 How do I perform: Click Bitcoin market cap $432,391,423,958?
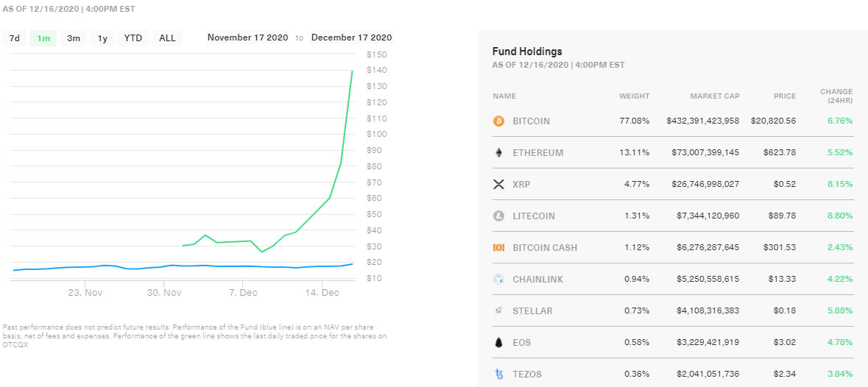pyautogui.click(x=703, y=121)
